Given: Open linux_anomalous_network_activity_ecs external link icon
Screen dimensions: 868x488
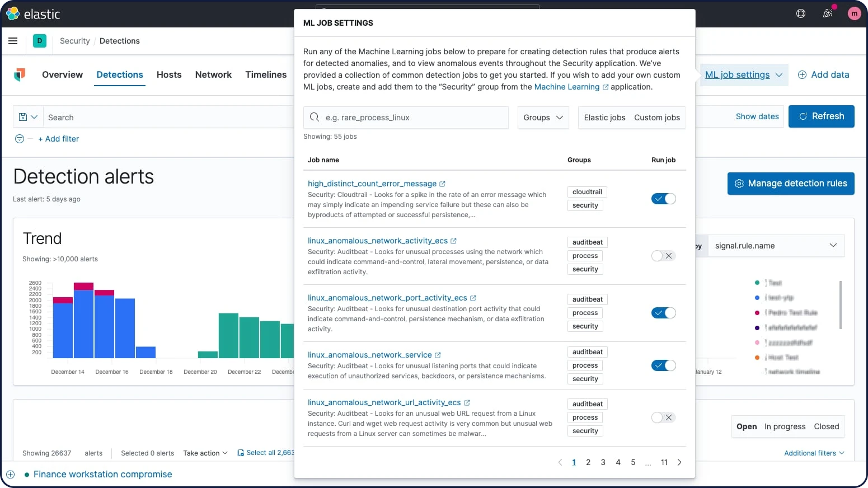Looking at the screenshot, I should pyautogui.click(x=453, y=241).
